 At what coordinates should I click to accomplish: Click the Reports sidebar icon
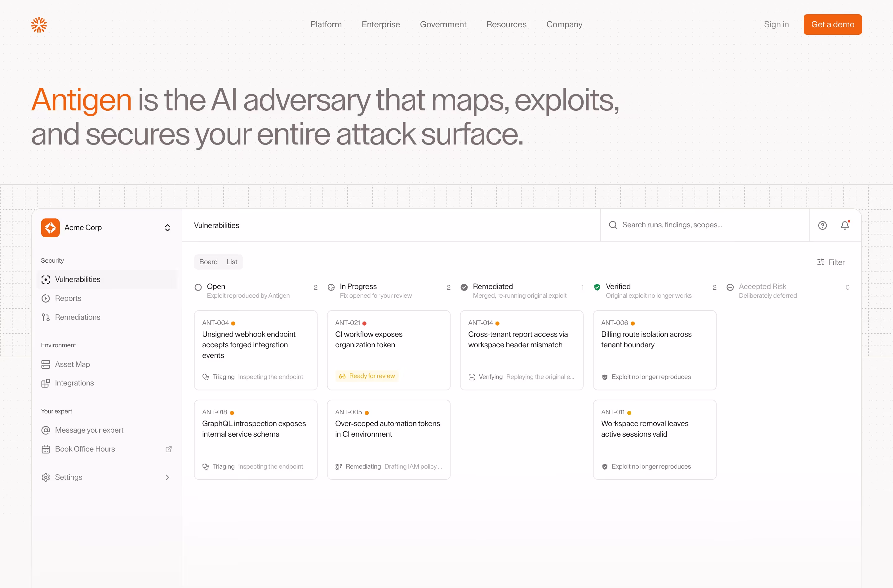pos(46,298)
